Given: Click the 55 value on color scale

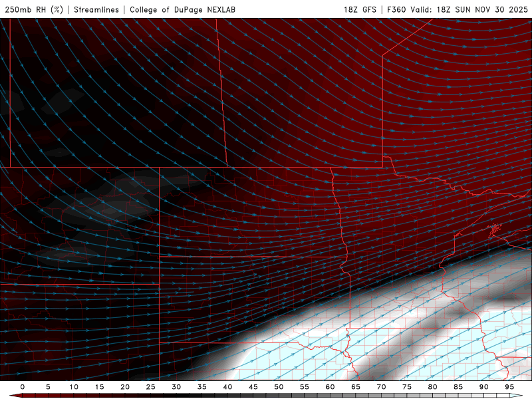Looking at the screenshot, I should [x=305, y=387].
